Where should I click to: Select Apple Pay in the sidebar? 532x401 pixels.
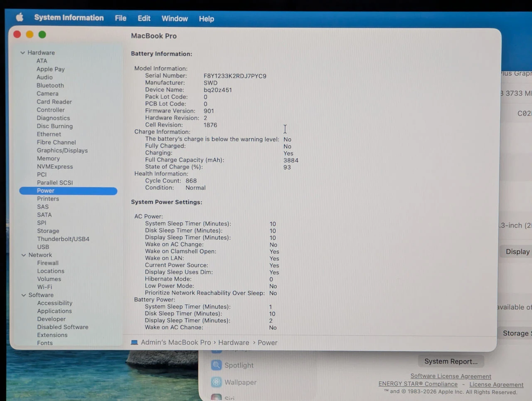50,69
